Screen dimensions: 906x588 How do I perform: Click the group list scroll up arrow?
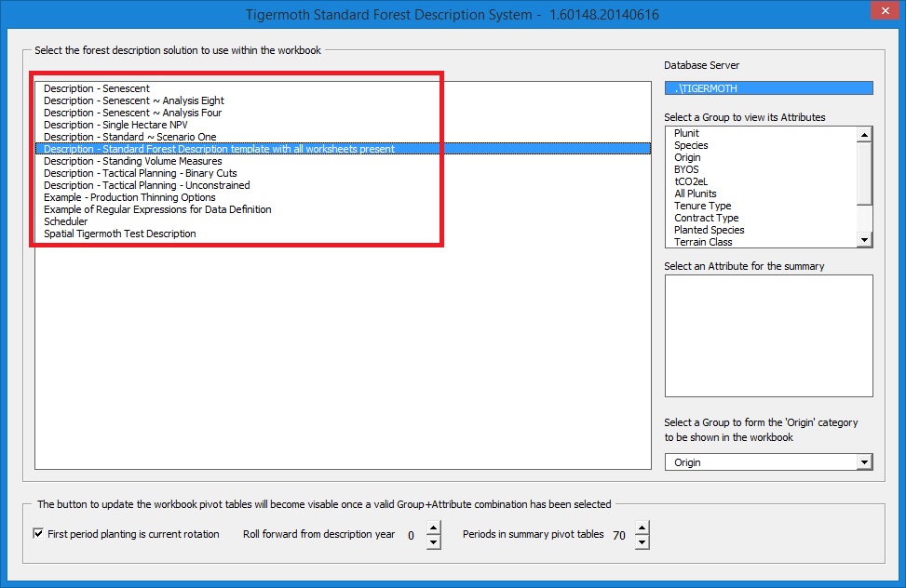864,135
